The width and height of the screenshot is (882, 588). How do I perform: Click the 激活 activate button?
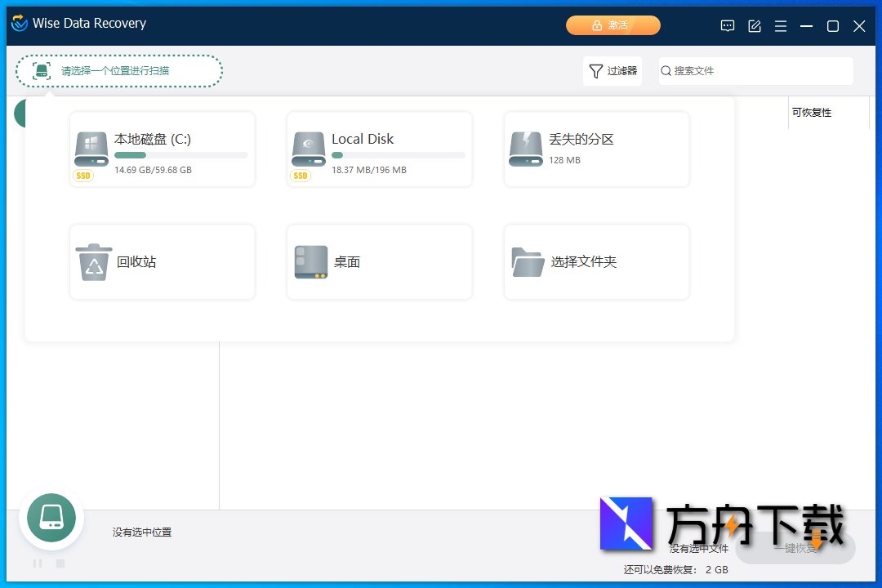(613, 25)
